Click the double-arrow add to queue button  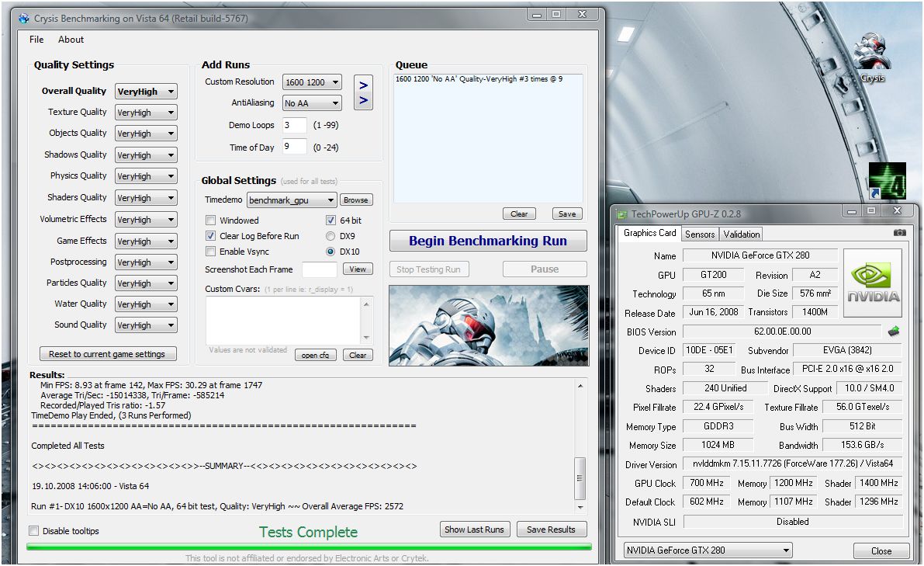[363, 92]
